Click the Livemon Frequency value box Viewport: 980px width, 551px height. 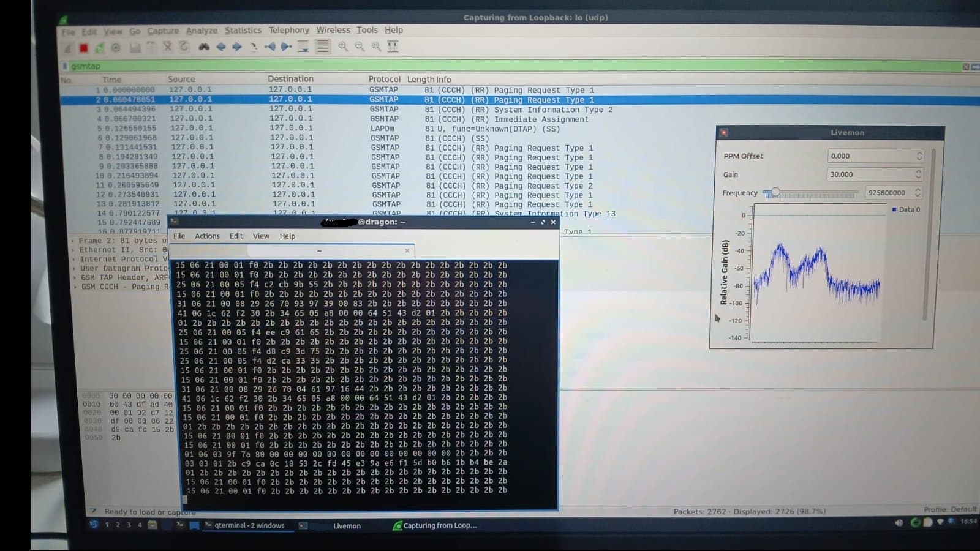click(894, 193)
